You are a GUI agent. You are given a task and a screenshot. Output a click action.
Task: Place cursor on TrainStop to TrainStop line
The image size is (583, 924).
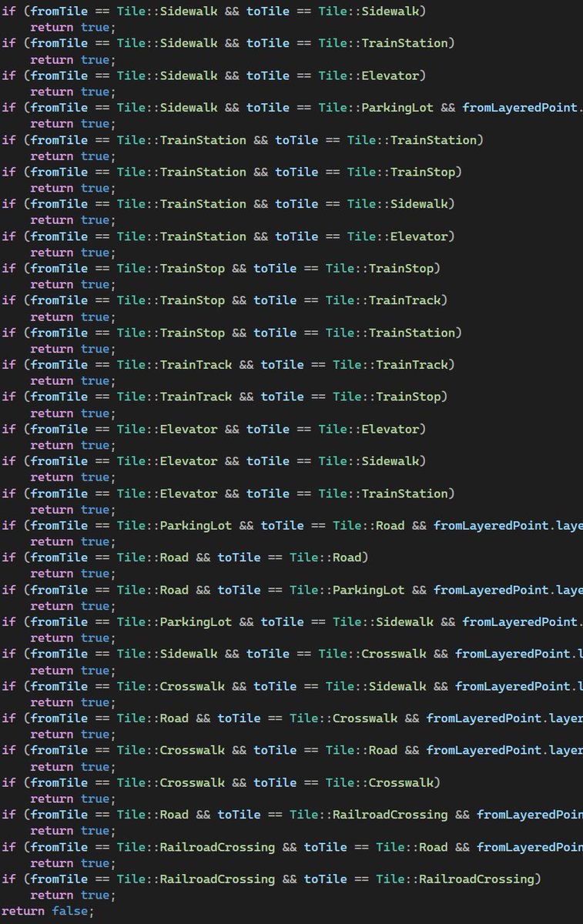pyautogui.click(x=221, y=269)
